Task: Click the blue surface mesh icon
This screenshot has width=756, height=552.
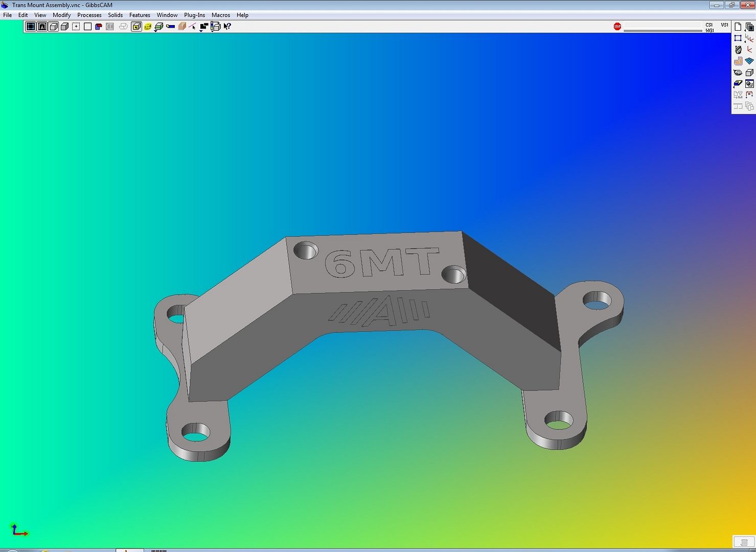Action: point(749,61)
